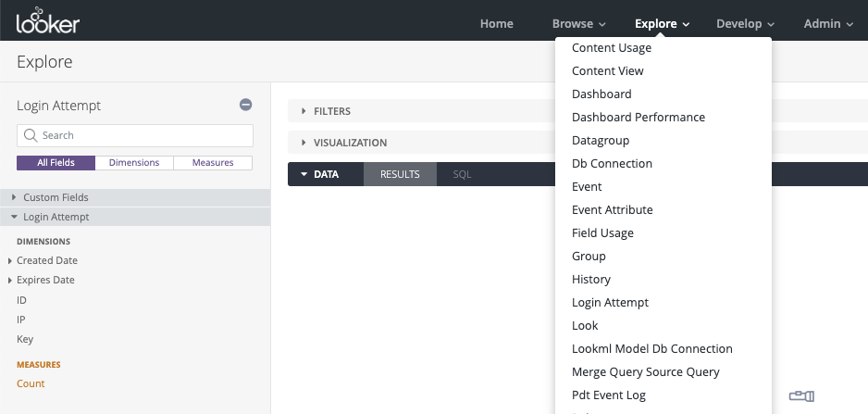The image size is (868, 414).
Task: Collapse the Login Attempt field group
Action: point(135,217)
